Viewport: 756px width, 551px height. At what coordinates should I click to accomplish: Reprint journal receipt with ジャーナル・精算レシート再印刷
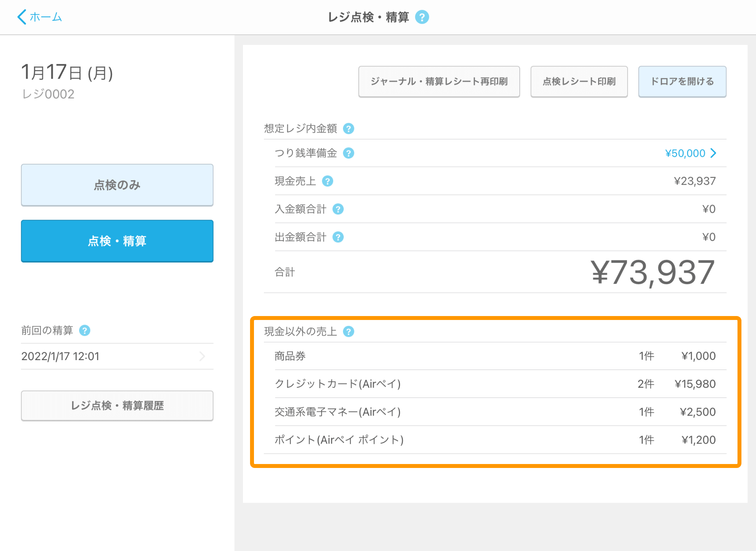coord(439,81)
